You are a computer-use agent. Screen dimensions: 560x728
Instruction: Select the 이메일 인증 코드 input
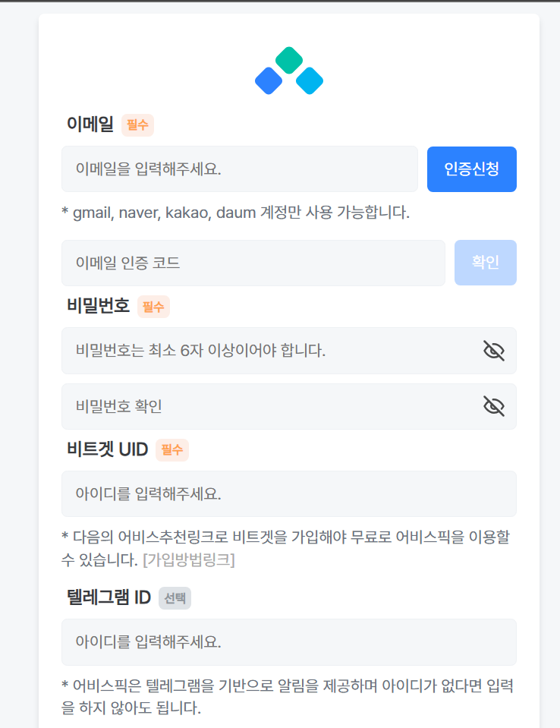[253, 263]
